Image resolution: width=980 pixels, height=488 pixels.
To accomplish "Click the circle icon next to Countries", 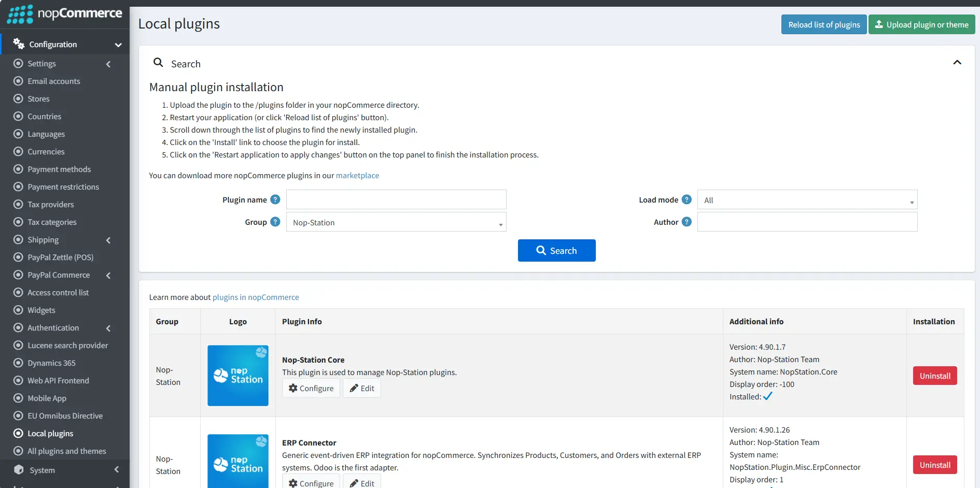I will 18,116.
